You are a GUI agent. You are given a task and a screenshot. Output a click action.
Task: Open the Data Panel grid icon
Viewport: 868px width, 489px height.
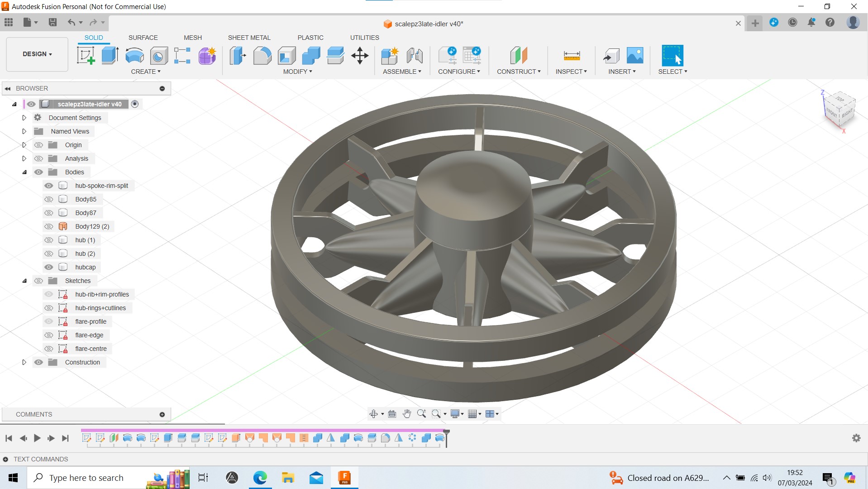[9, 22]
